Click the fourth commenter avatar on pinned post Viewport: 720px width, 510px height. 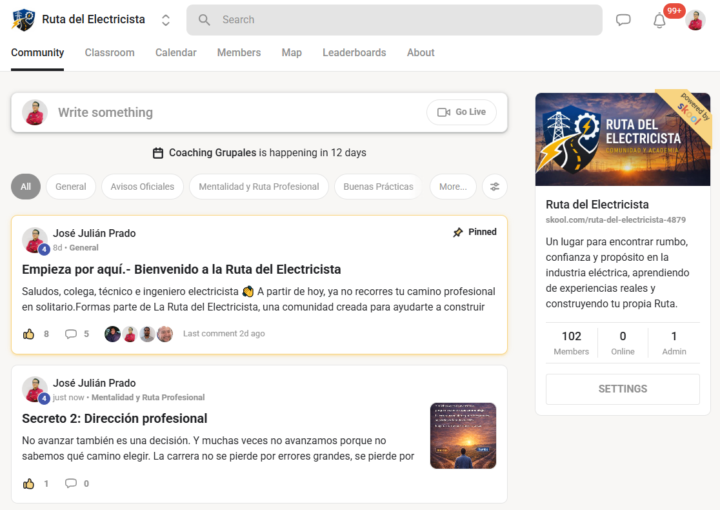(165, 334)
